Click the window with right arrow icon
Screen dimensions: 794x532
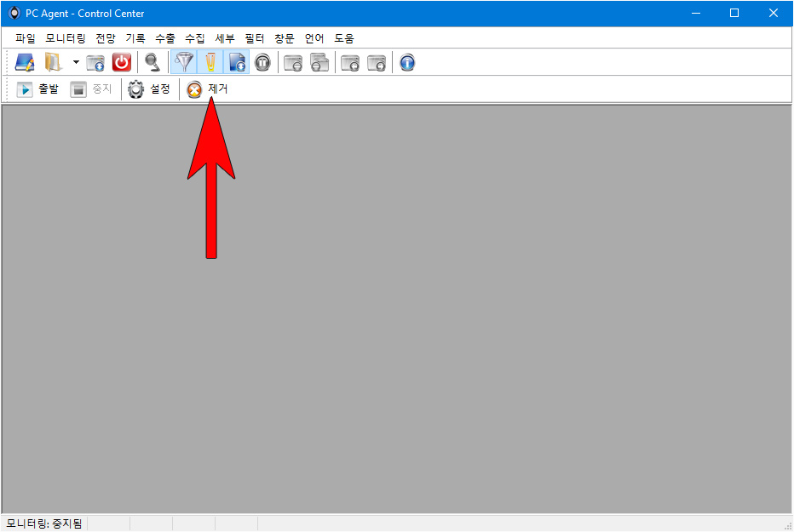(x=377, y=63)
